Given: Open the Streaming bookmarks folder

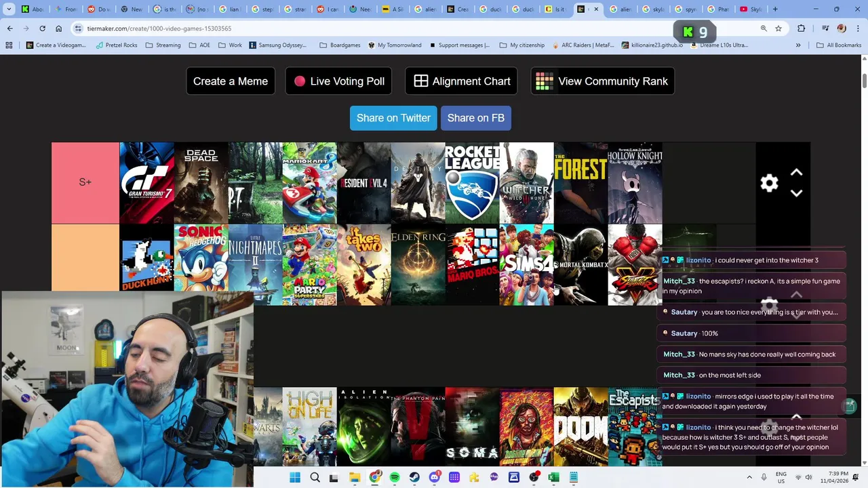Looking at the screenshot, I should coord(163,45).
